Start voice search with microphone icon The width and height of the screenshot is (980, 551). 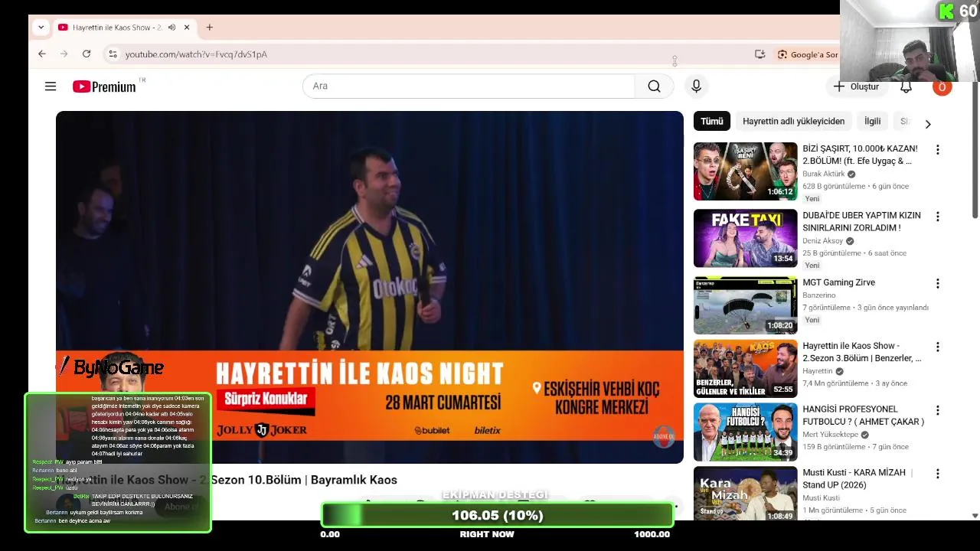click(696, 86)
